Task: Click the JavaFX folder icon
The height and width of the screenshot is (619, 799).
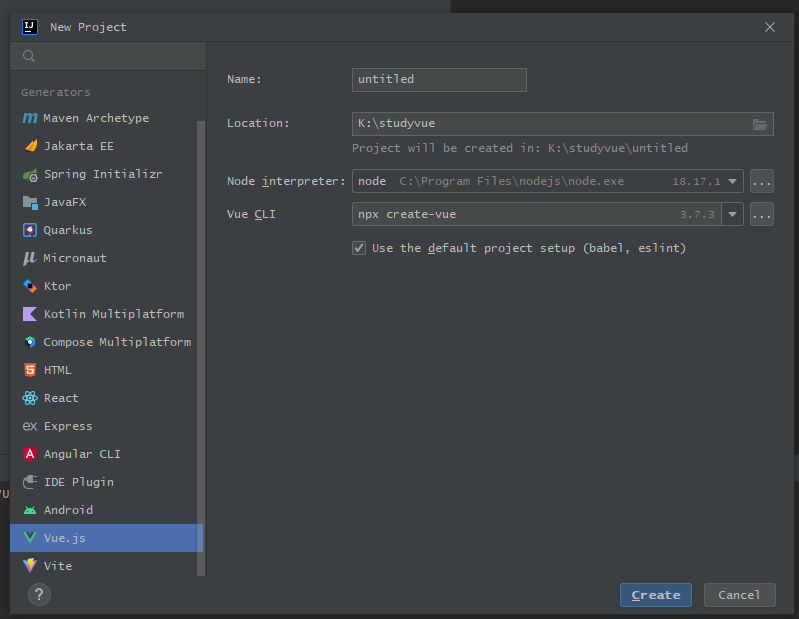Action: click(x=30, y=203)
